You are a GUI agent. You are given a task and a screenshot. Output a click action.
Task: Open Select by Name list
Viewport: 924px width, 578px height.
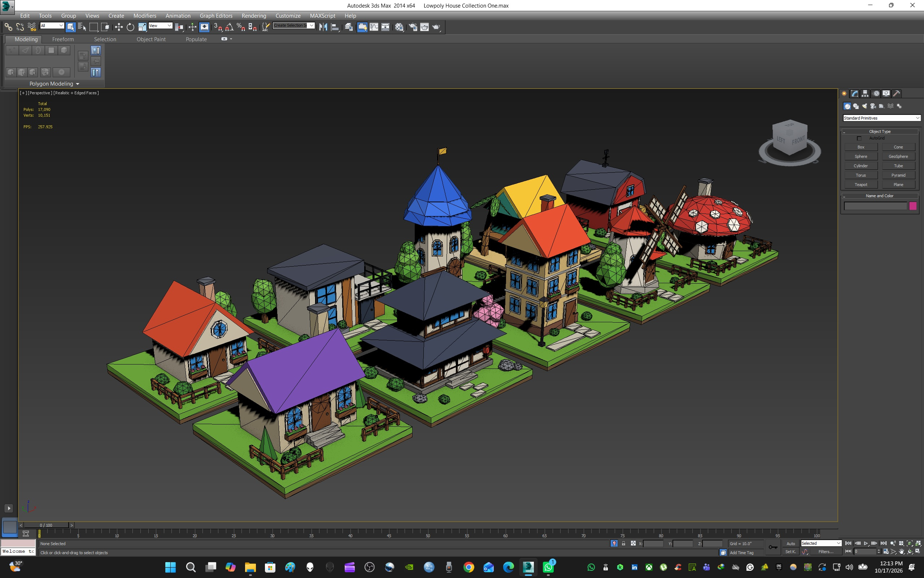pyautogui.click(x=82, y=27)
